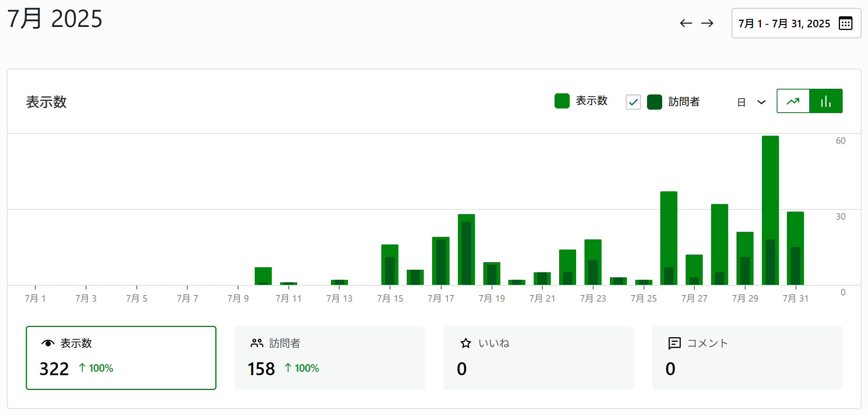The height and width of the screenshot is (415, 868).
Task: Click the 表示数 legend label text
Action: 592,101
